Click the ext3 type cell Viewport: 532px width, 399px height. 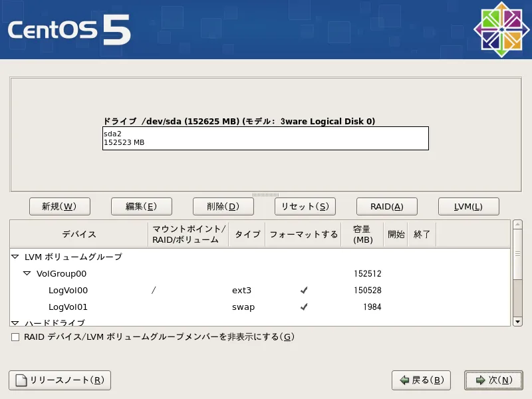click(241, 291)
